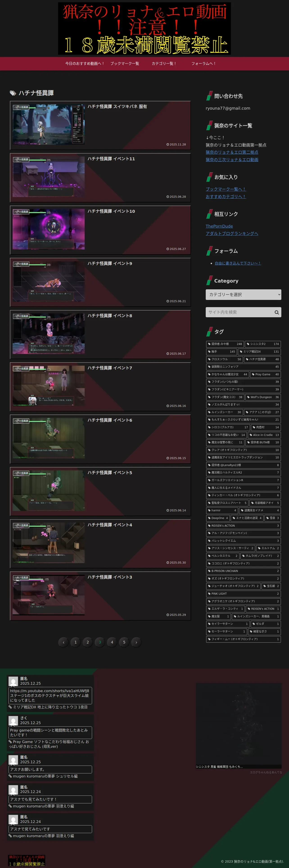The width and height of the screenshot is (289, 868).
Task: Select the バレットレクイエム tag
Action: [x=243, y=541]
